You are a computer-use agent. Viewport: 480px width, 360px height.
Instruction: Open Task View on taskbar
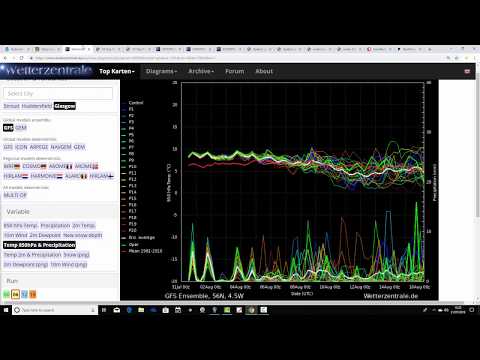[x=104, y=310]
